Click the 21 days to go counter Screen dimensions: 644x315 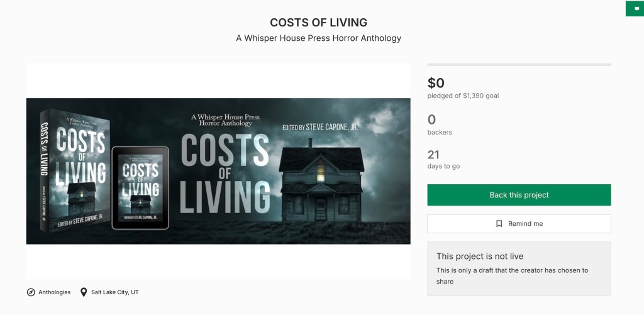click(433, 155)
